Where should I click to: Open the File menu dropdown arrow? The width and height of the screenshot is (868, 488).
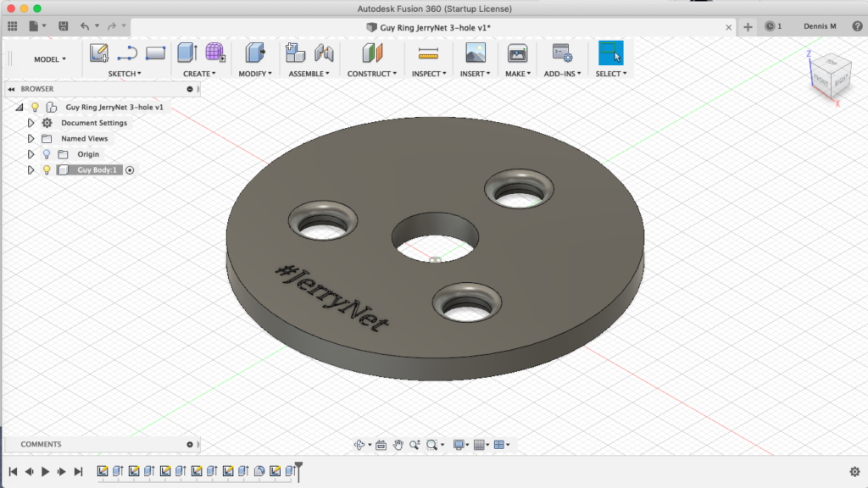point(44,26)
